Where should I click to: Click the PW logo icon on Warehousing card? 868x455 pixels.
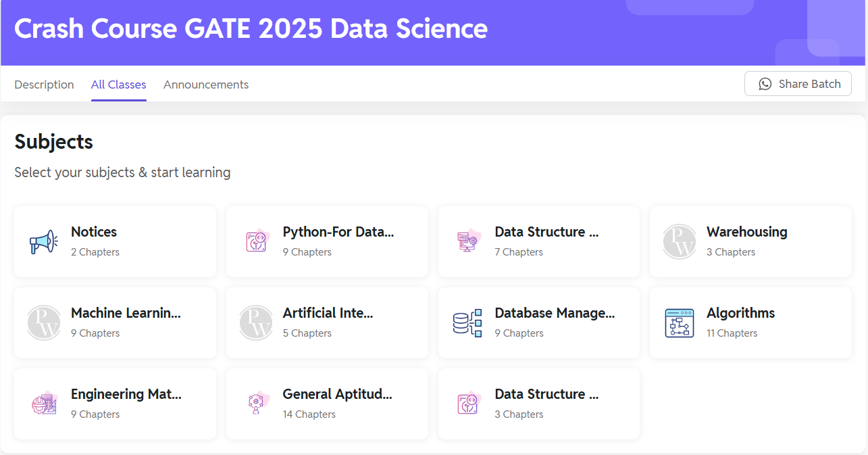point(680,241)
